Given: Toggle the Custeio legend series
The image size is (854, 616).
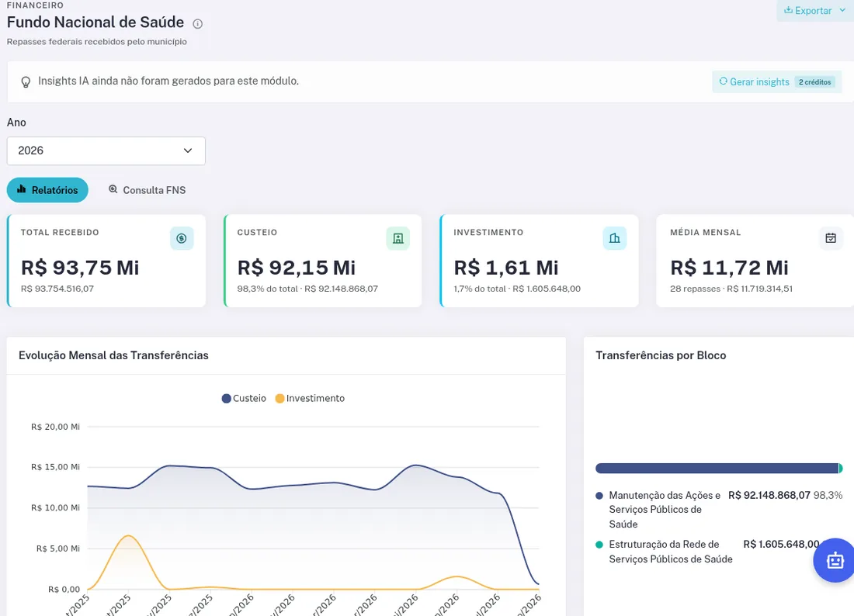Looking at the screenshot, I should point(244,398).
